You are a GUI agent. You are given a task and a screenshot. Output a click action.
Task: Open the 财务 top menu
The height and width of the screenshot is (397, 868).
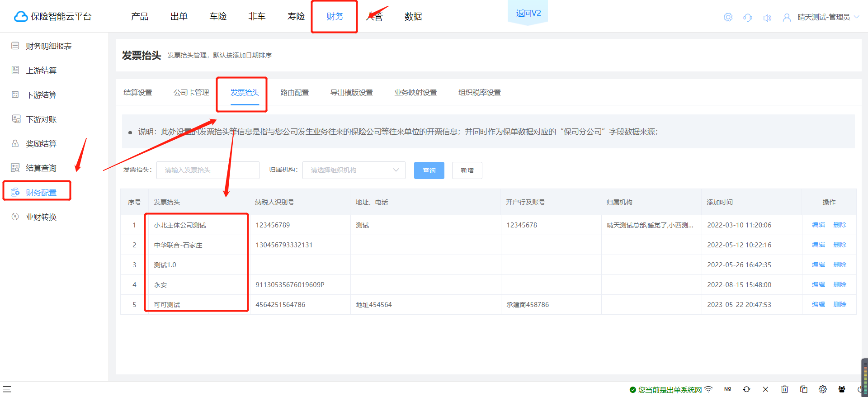(x=335, y=17)
